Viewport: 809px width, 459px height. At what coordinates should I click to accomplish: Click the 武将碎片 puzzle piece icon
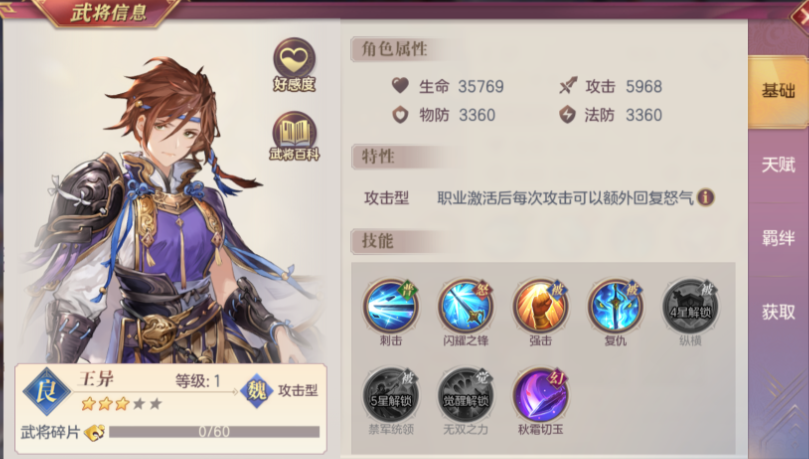click(x=95, y=432)
